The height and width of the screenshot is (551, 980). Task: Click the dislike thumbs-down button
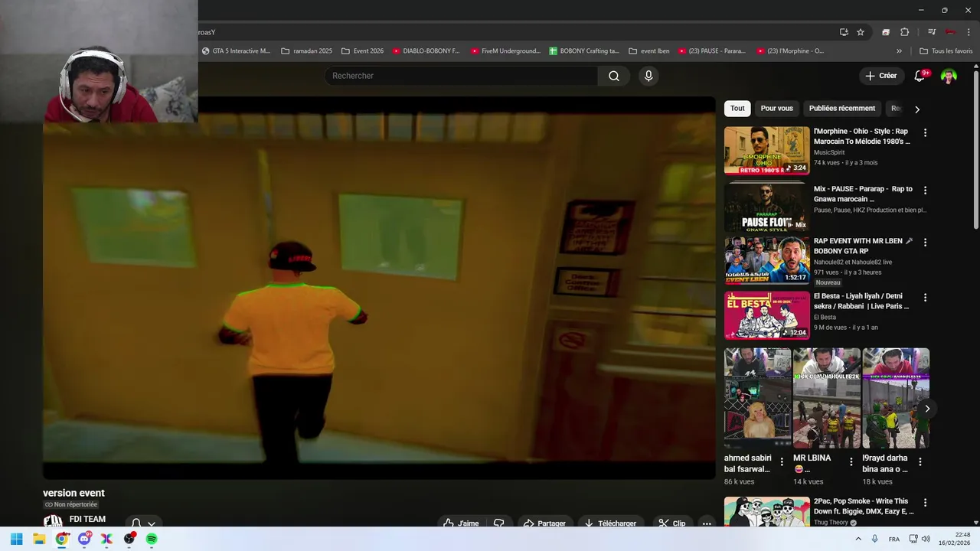point(498,523)
